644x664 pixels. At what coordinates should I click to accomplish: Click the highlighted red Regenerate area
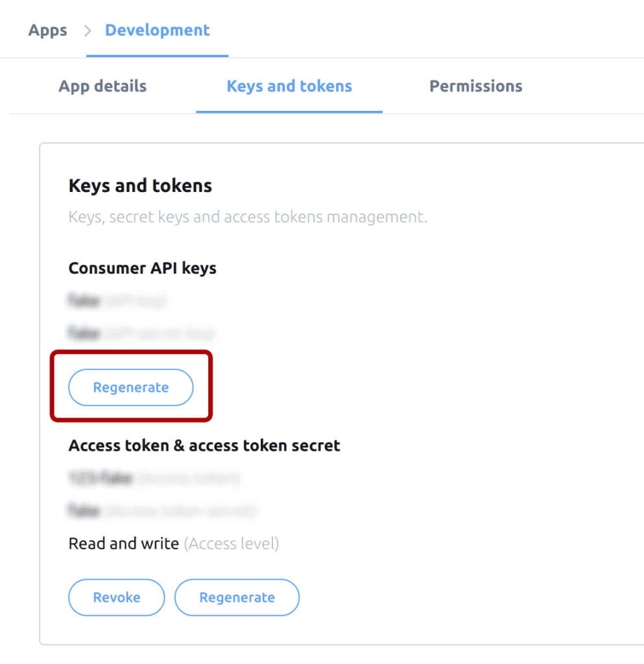coord(130,387)
